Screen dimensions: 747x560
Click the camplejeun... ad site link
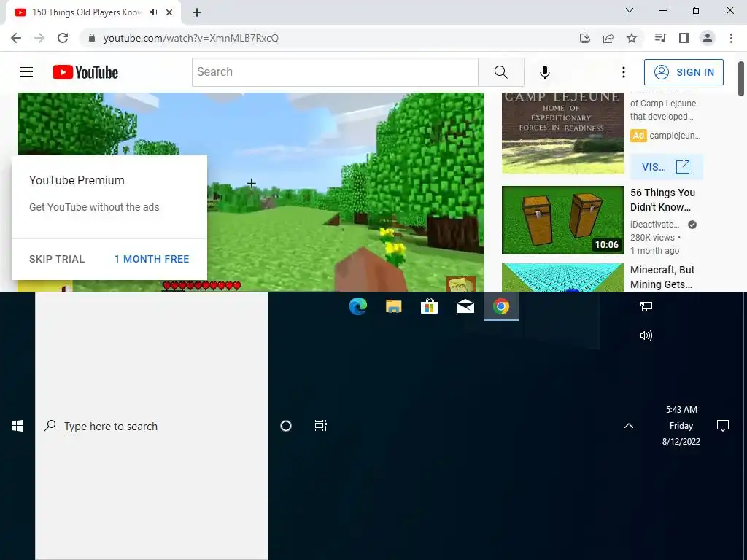(675, 135)
